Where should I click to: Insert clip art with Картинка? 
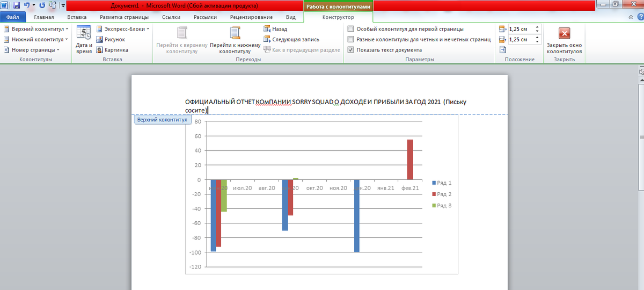tap(112, 50)
